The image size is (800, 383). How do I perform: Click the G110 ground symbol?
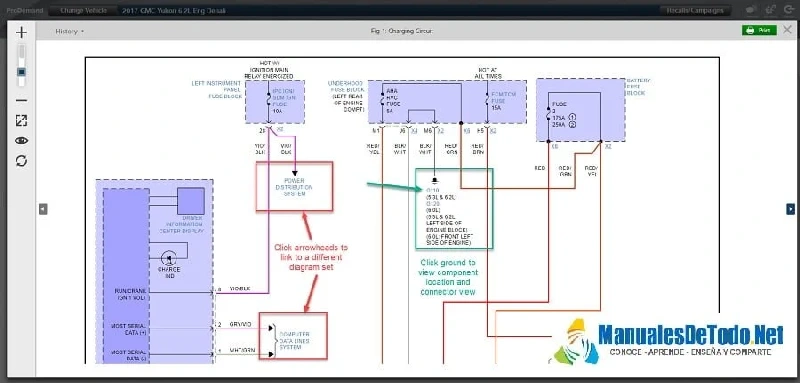click(435, 181)
